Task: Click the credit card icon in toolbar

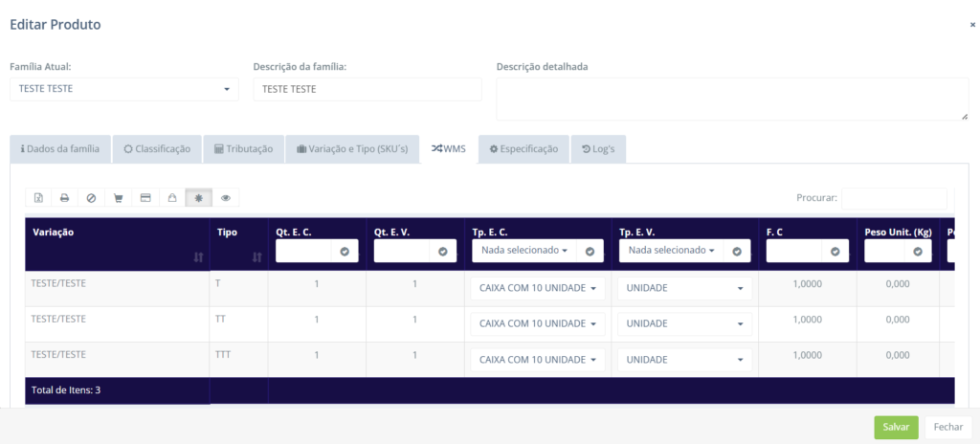Action: pyautogui.click(x=145, y=198)
